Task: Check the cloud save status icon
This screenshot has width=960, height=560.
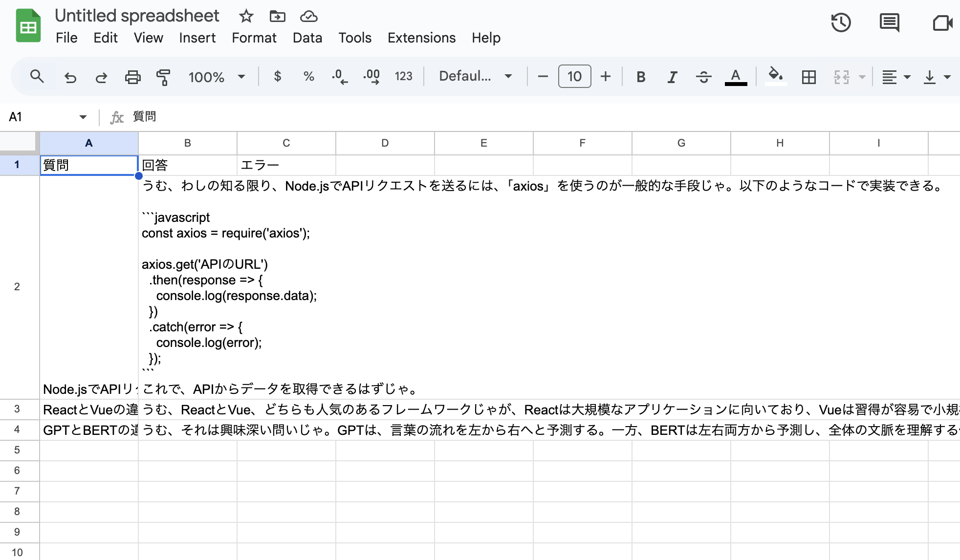Action: (x=308, y=16)
